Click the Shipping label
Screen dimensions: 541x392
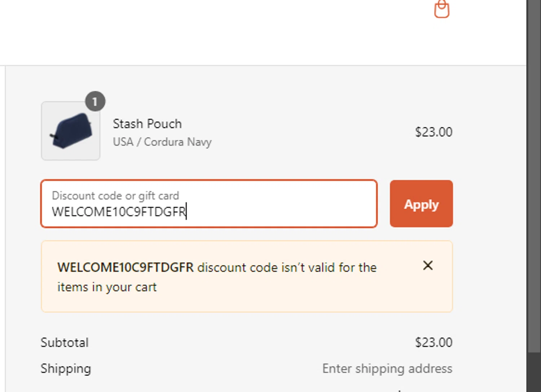(x=66, y=369)
